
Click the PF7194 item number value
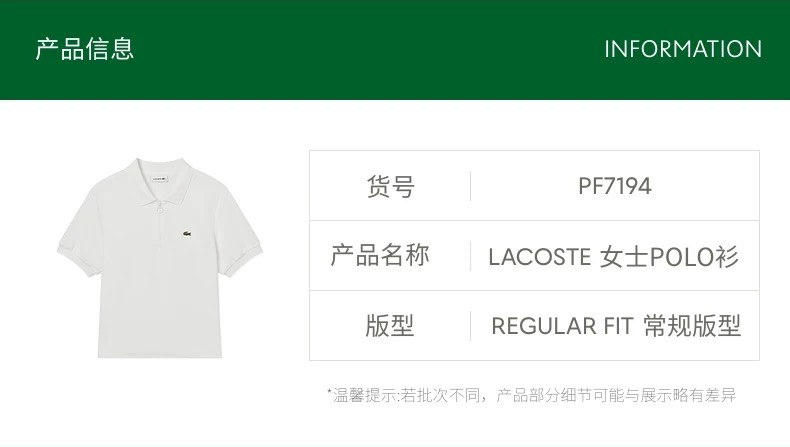615,186
